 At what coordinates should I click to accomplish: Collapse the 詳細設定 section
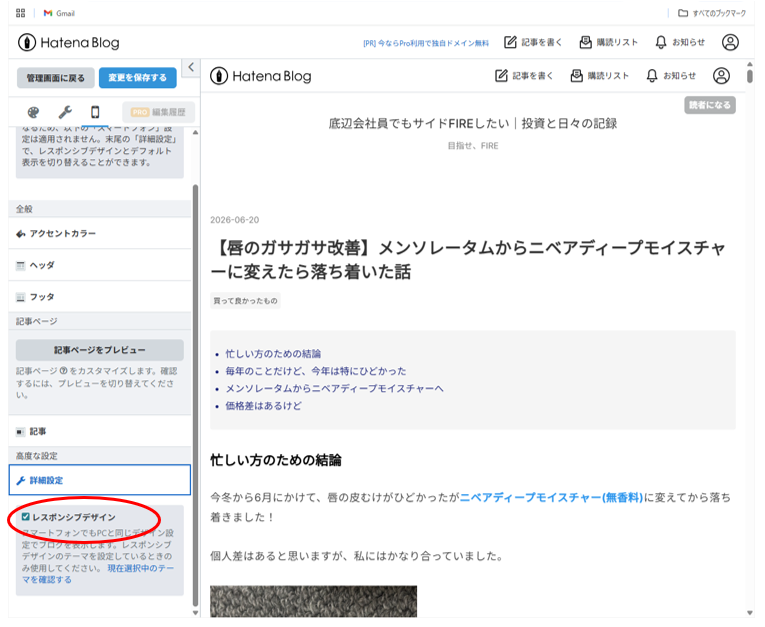(100, 480)
